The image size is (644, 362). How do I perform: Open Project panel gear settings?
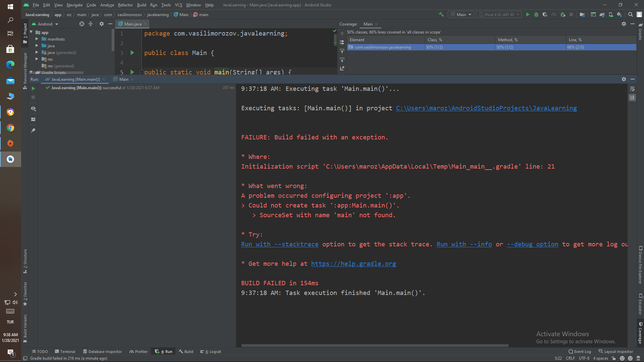(102, 24)
